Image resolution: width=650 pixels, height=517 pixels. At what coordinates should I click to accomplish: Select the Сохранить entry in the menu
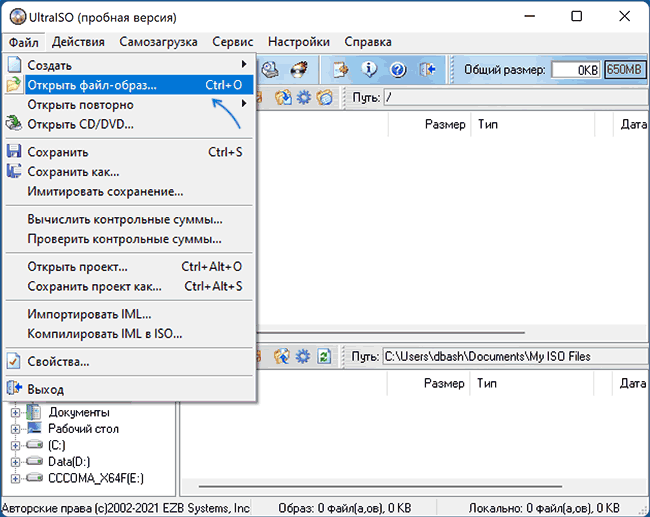point(129,152)
